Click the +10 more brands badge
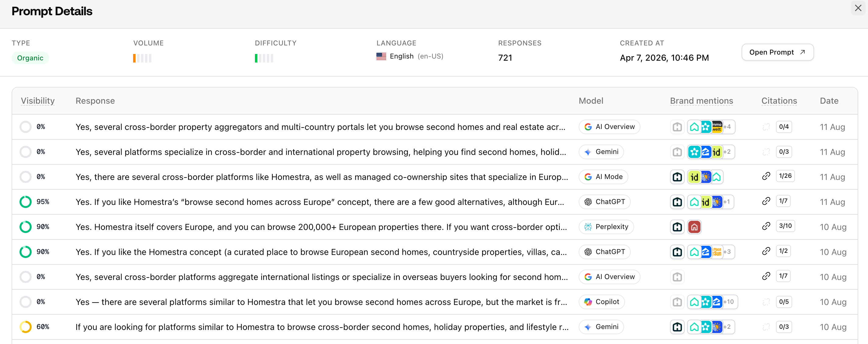The width and height of the screenshot is (868, 344). click(729, 302)
